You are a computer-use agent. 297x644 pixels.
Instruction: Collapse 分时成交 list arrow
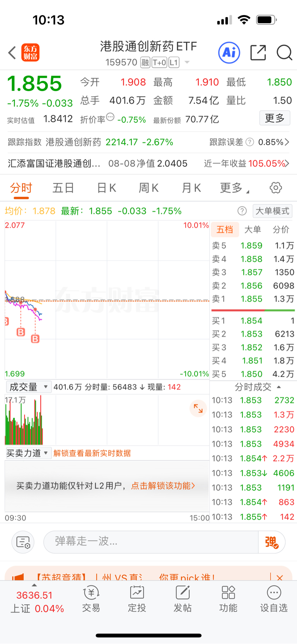pyautogui.click(x=279, y=387)
